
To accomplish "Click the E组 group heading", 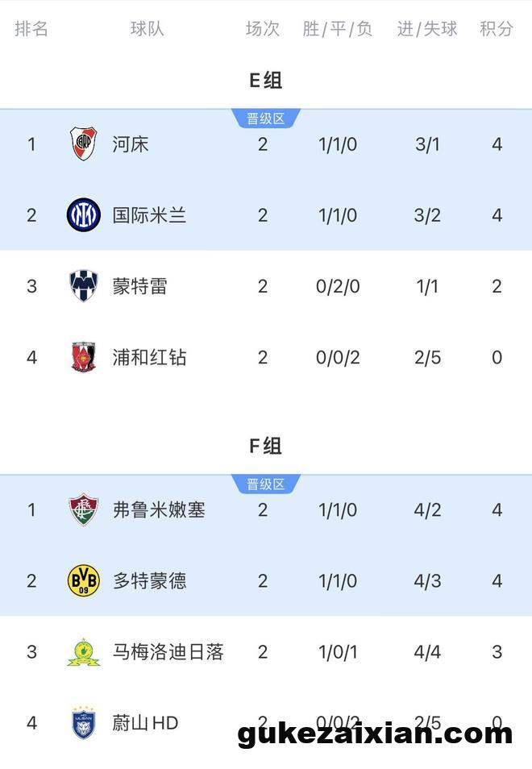I will pos(266,81).
